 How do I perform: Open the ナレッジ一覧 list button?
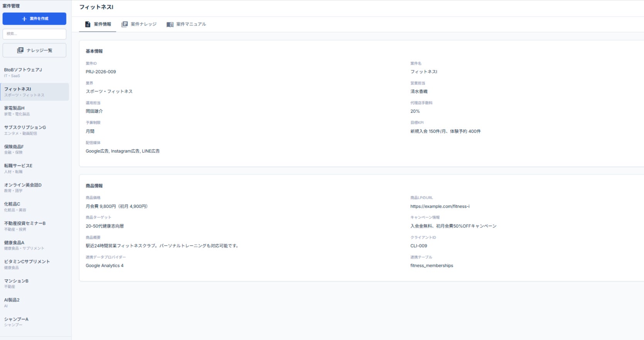tap(34, 50)
